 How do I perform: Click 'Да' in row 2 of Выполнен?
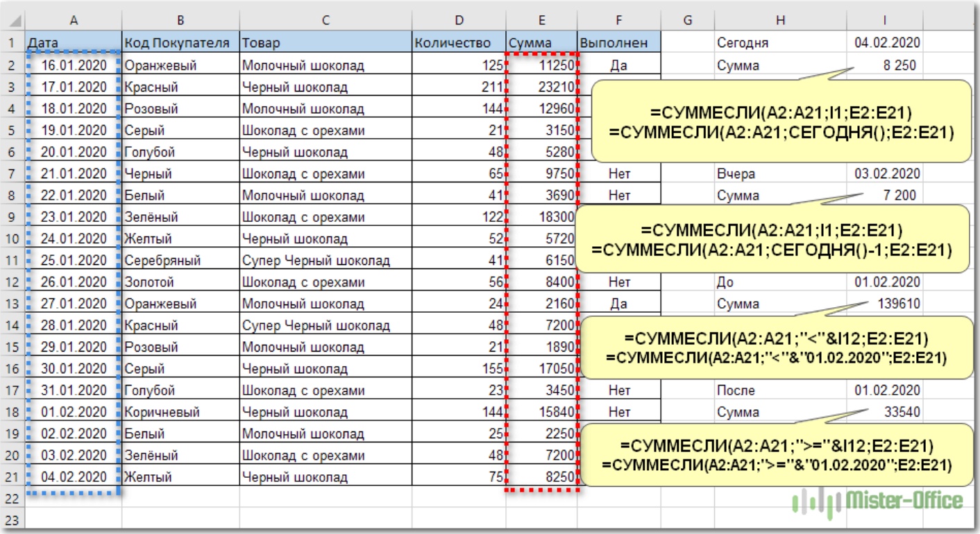click(619, 65)
